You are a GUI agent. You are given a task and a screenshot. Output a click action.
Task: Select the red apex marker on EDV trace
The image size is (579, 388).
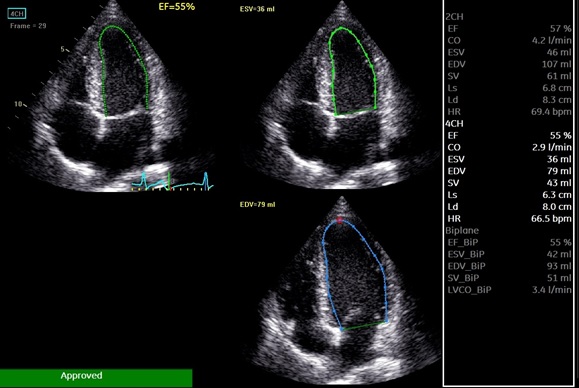coord(339,220)
